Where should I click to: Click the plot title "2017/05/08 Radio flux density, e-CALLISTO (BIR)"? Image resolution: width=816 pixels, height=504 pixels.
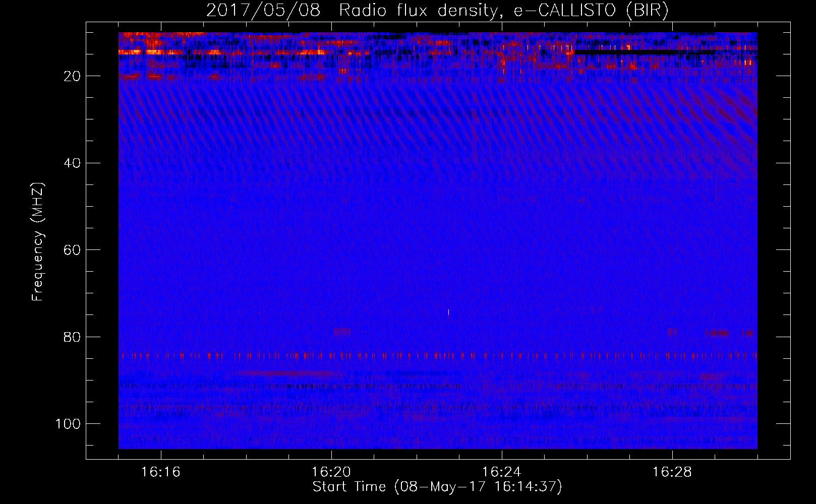coord(437,11)
